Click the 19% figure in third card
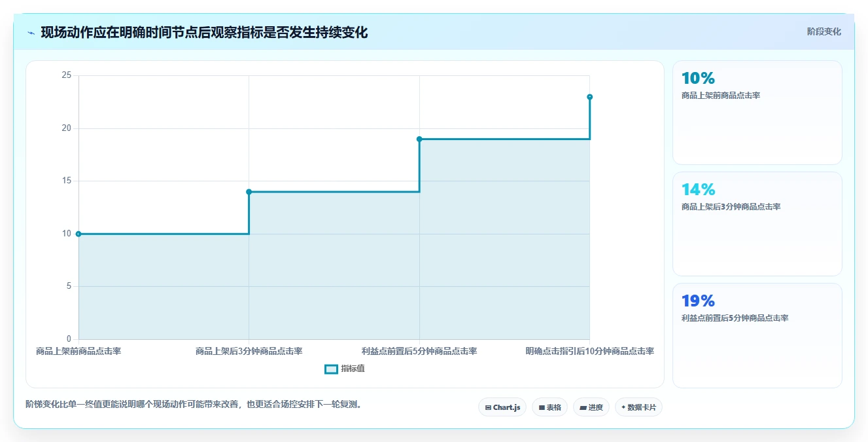The image size is (868, 442). point(698,301)
